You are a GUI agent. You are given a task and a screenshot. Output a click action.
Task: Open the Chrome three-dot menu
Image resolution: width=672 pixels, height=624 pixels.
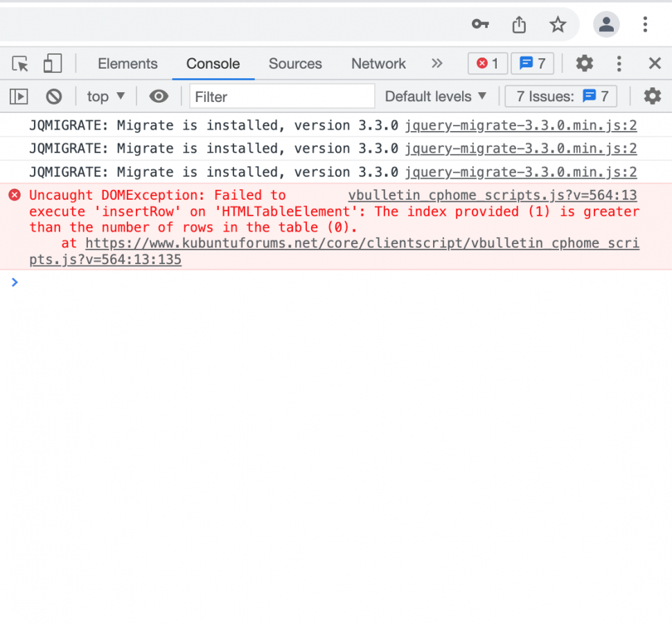645,24
